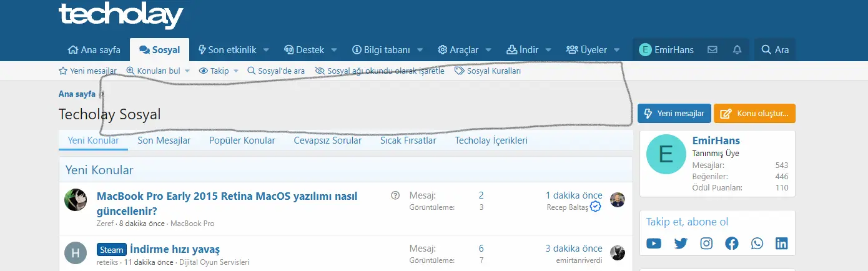The width and height of the screenshot is (868, 271).
Task: Open Sosyal Kuralları link
Action: tap(488, 71)
